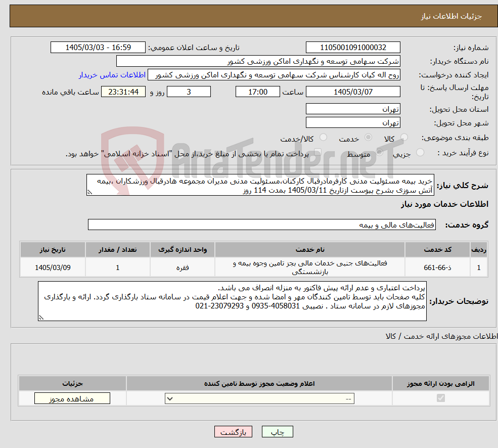The image size is (498, 448).
Task: Click the ردیف column header
Action: (x=479, y=250)
